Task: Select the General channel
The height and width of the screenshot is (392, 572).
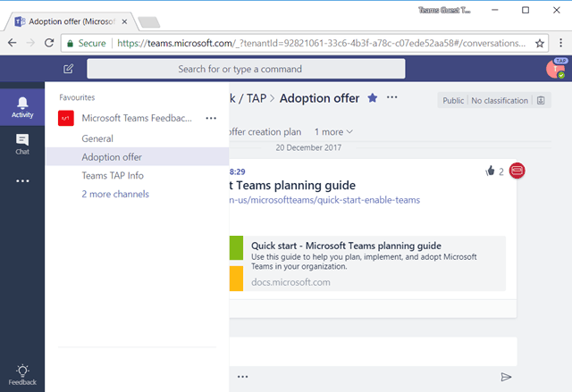Action: click(137, 138)
